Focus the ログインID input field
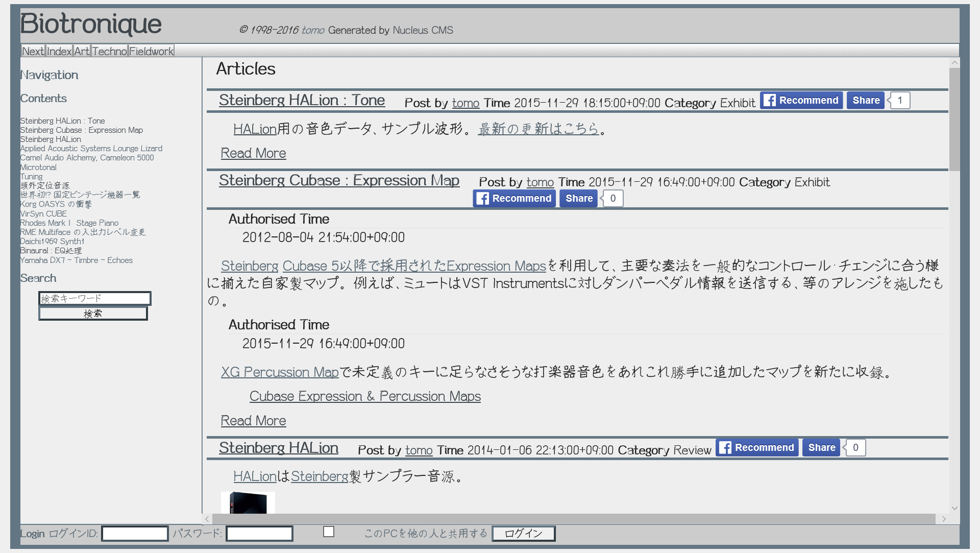Viewport: 980px width, 553px height. point(135,534)
